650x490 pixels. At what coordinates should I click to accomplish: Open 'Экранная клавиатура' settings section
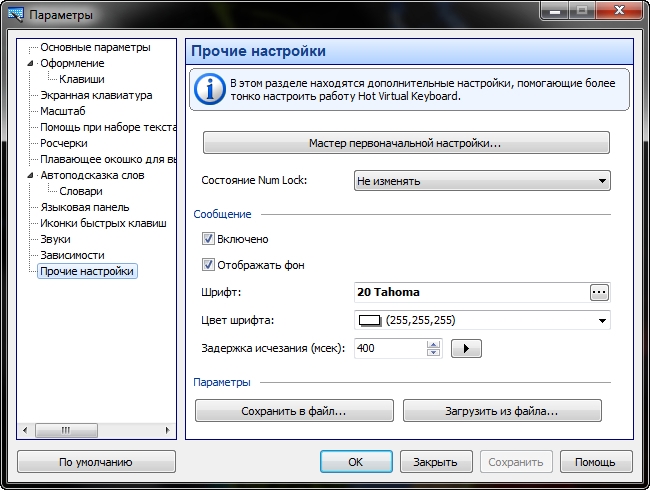pyautogui.click(x=96, y=95)
